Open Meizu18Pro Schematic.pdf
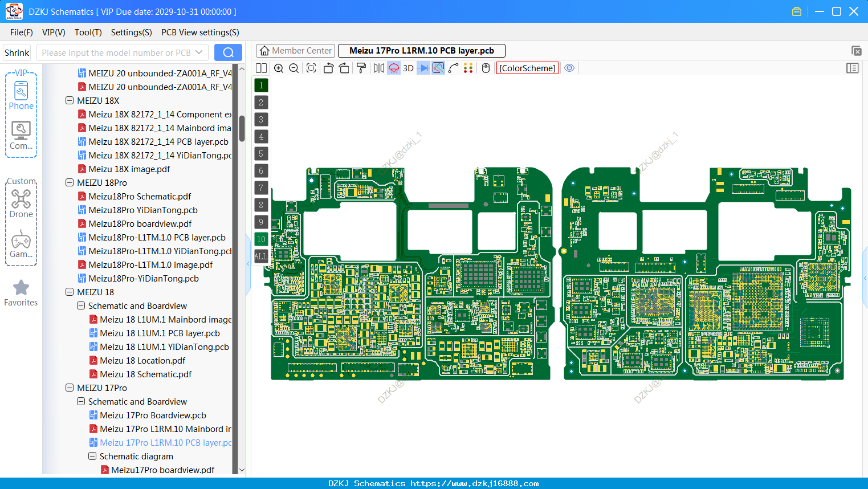This screenshot has height=489, width=868. (x=140, y=196)
